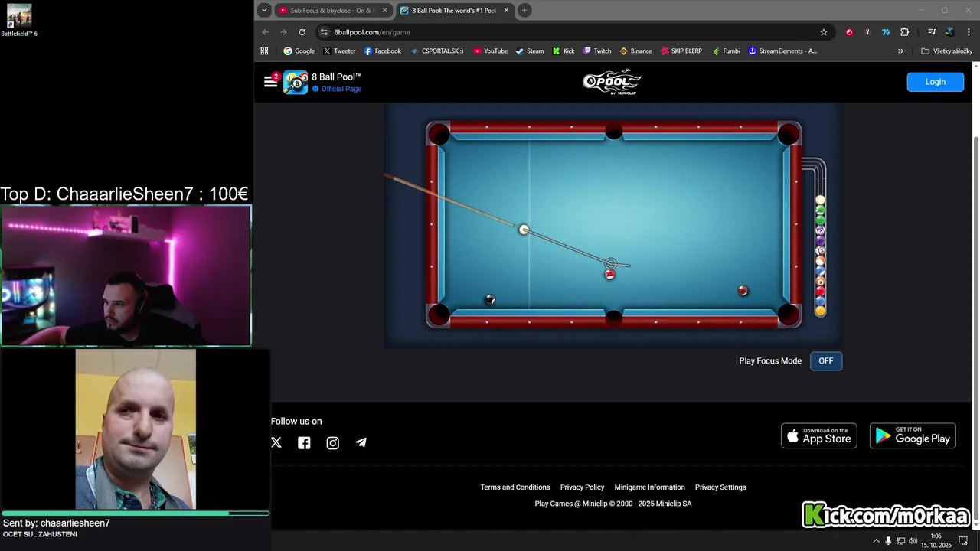The width and height of the screenshot is (980, 551).
Task: Close the Sub Focus YouTube tab
Action: 385,11
